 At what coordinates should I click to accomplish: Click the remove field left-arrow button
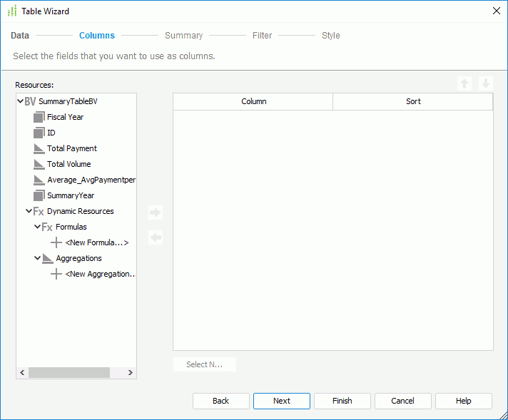pos(156,237)
